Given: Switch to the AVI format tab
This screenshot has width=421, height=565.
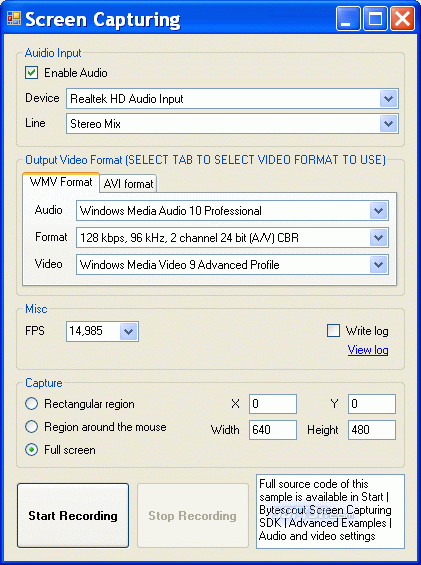Looking at the screenshot, I should pyautogui.click(x=128, y=184).
